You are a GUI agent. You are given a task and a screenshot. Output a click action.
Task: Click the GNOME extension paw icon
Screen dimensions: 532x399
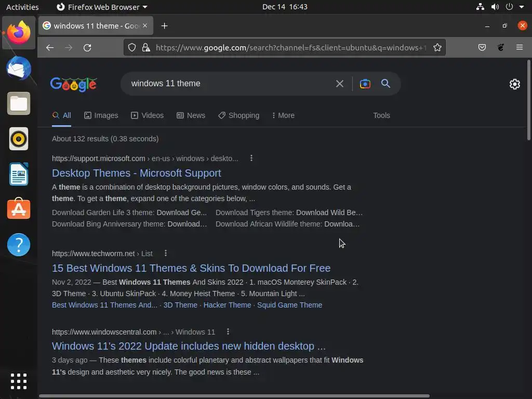point(501,47)
